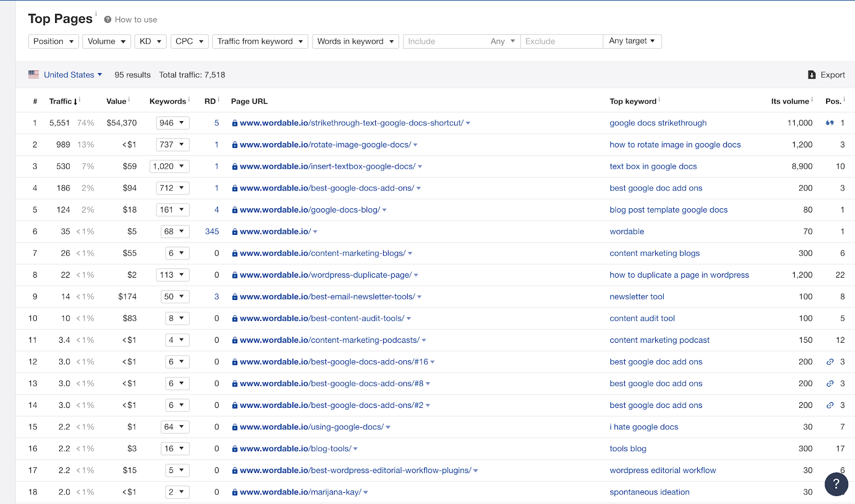Click sitelink icon for best-google-docs-add-ons/#2 row
Viewport: 855px width, 504px height.
830,405
